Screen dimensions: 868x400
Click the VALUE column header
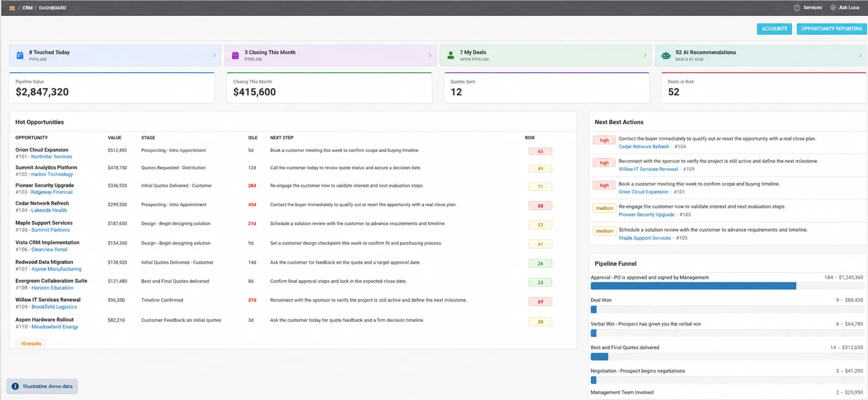point(114,138)
